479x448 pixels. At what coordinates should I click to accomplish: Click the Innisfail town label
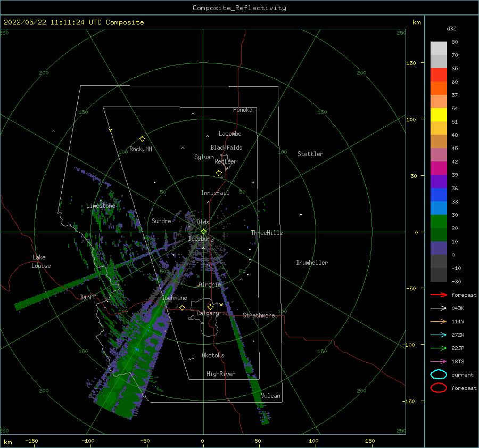point(215,193)
